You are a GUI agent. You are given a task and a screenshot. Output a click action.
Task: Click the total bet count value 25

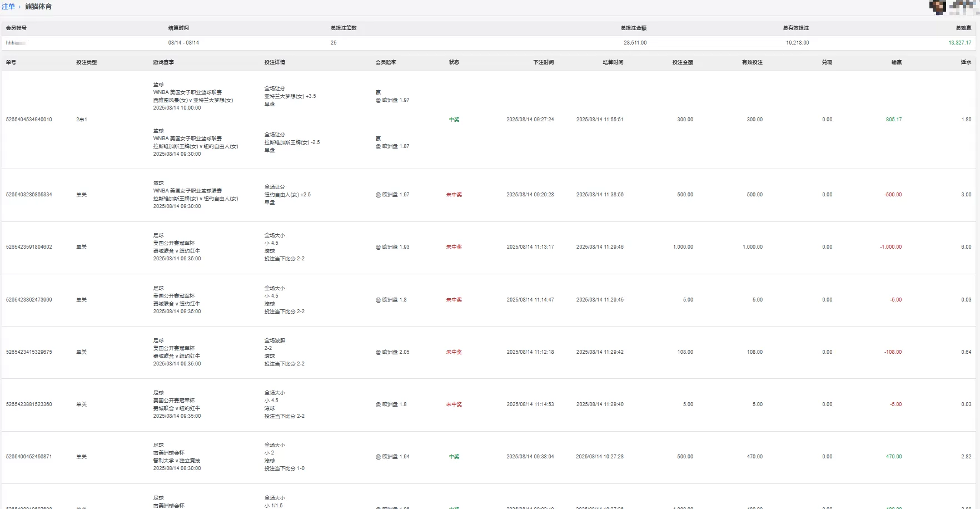tap(334, 43)
